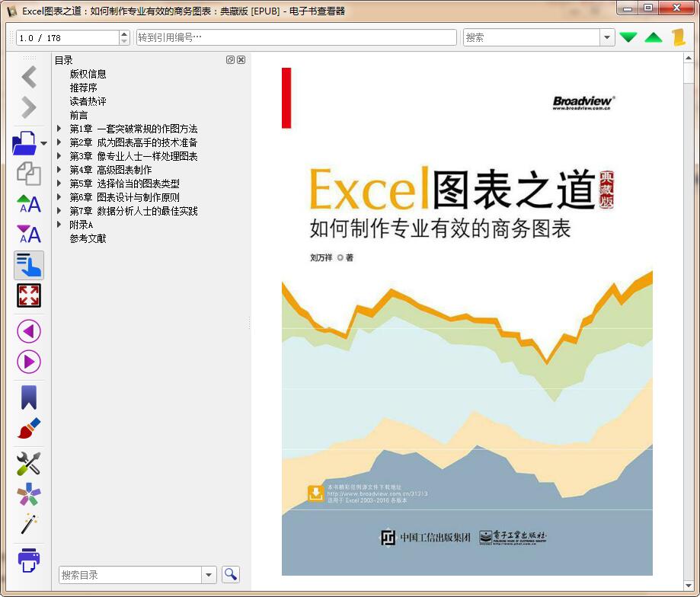Select 推荐序 in the TOC
This screenshot has width=700, height=597.
84,88
